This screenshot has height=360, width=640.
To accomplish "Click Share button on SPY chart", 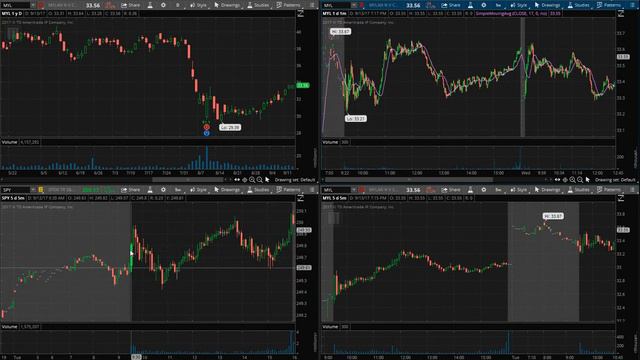I will (131, 190).
